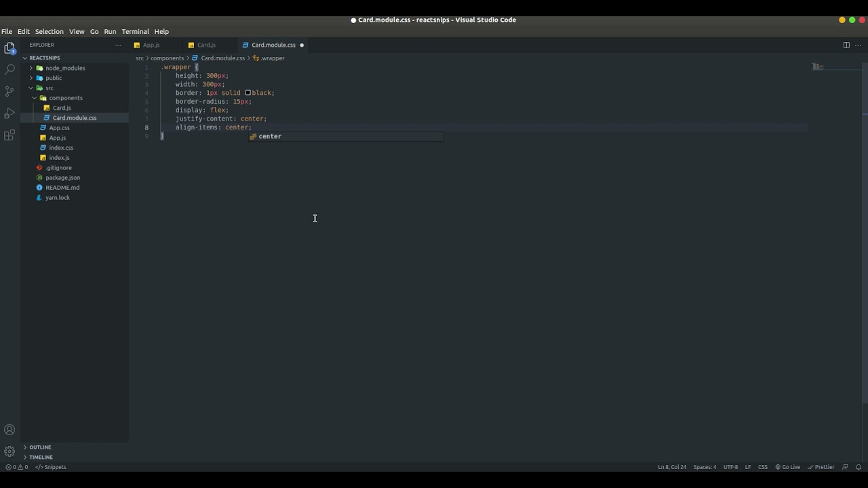This screenshot has width=868, height=488.
Task: Open the Extensions view
Action: click(x=9, y=136)
